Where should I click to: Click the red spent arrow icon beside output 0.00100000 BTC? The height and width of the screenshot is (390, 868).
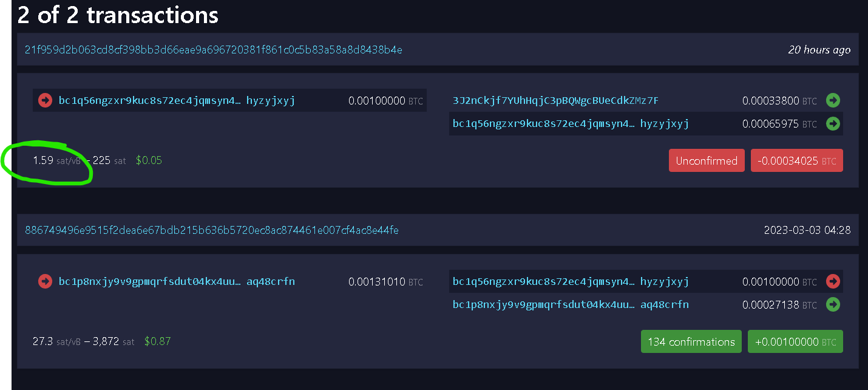coord(833,281)
